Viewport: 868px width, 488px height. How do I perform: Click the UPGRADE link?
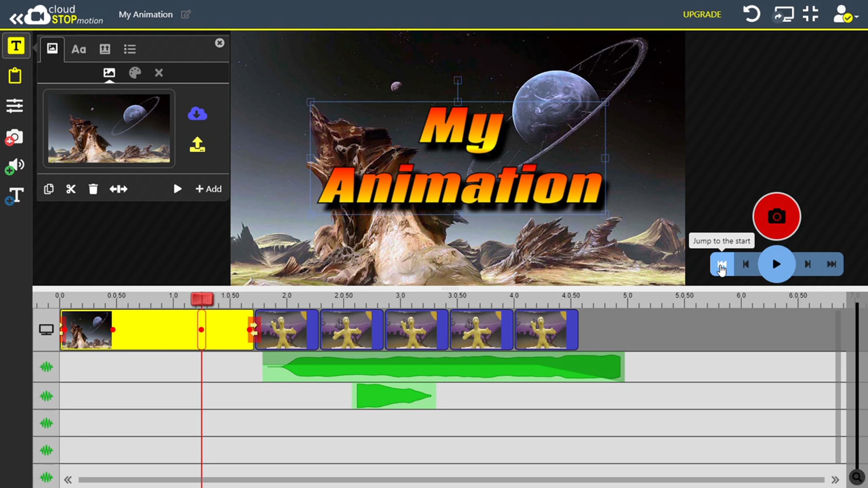point(702,14)
